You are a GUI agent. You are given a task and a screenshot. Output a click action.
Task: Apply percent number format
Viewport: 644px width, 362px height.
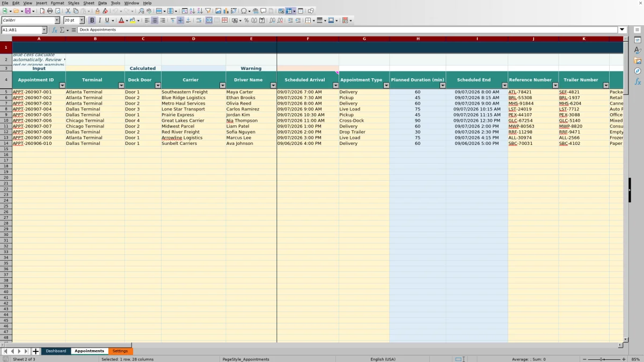[246, 20]
